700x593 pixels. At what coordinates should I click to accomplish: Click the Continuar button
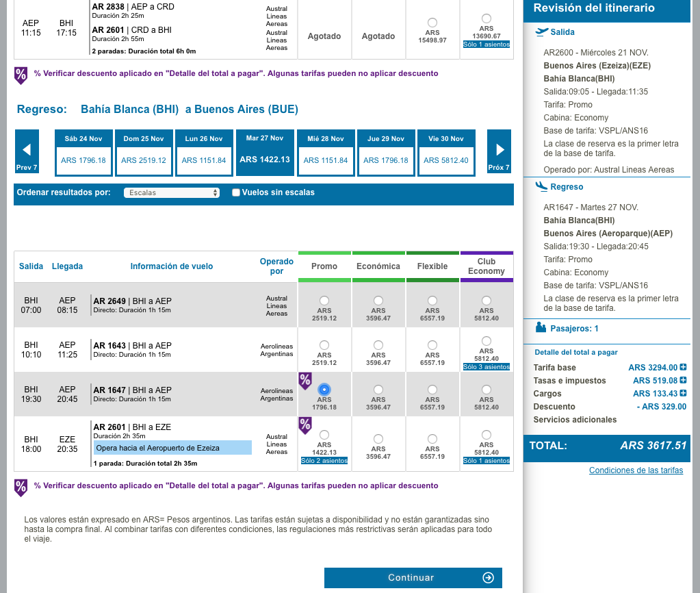pos(413,577)
